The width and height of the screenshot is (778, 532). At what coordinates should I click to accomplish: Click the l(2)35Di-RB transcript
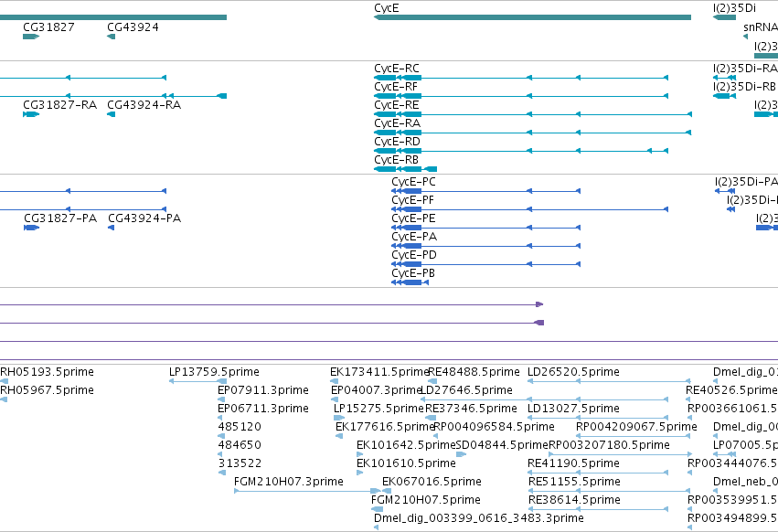[x=722, y=96]
